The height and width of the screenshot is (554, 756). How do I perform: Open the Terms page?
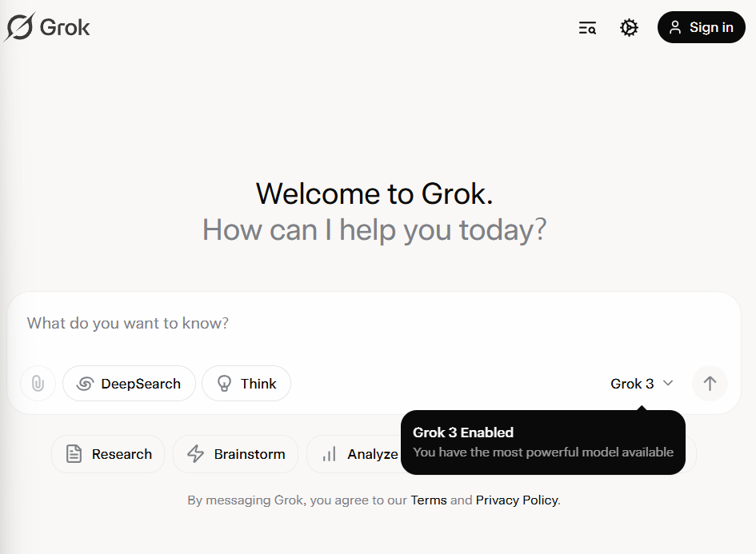click(429, 500)
